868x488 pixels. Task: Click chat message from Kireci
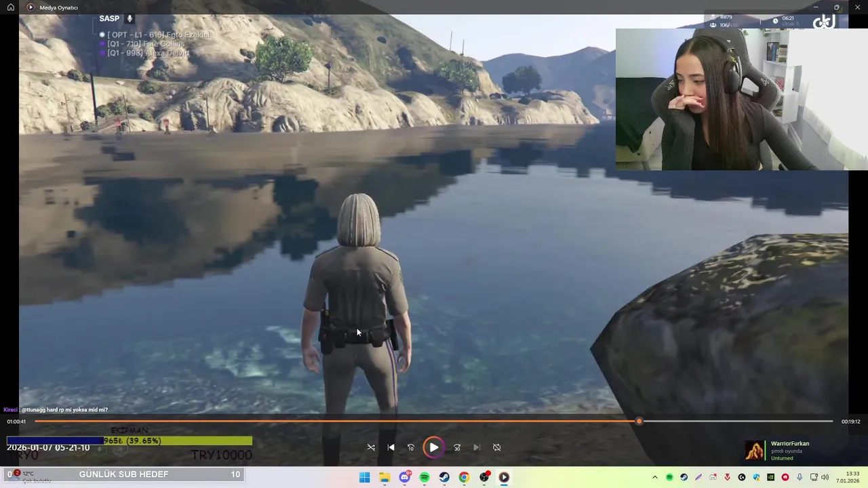pyautogui.click(x=56, y=410)
